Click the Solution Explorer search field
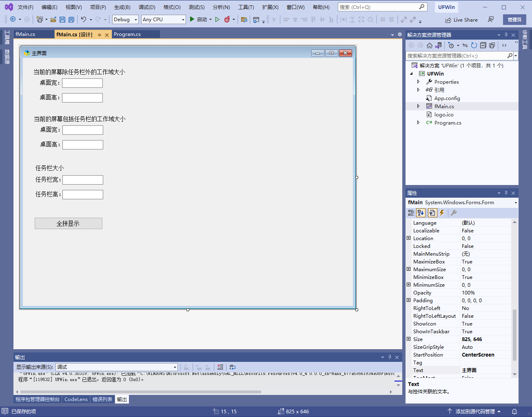Viewport: 532px width, 417px height. pos(456,56)
